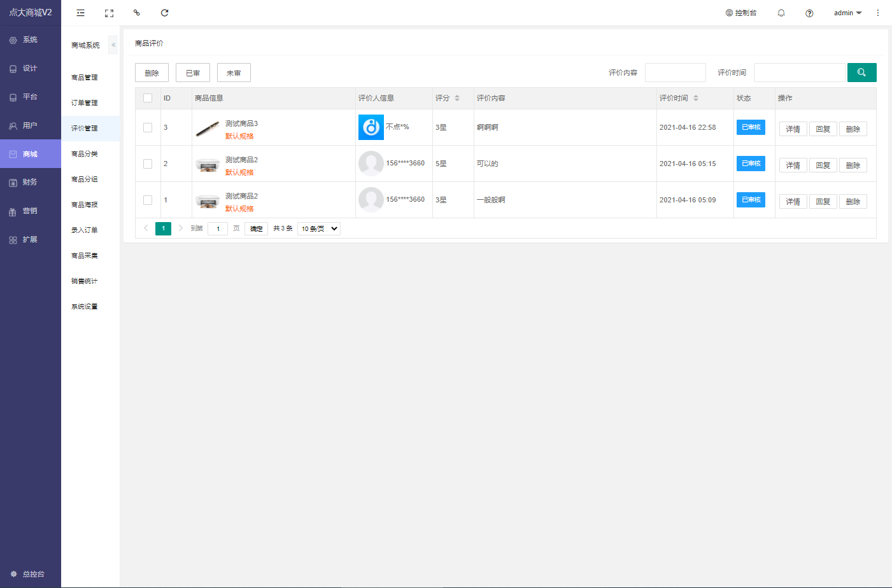Focus the 评价内容 search input field

click(675, 73)
